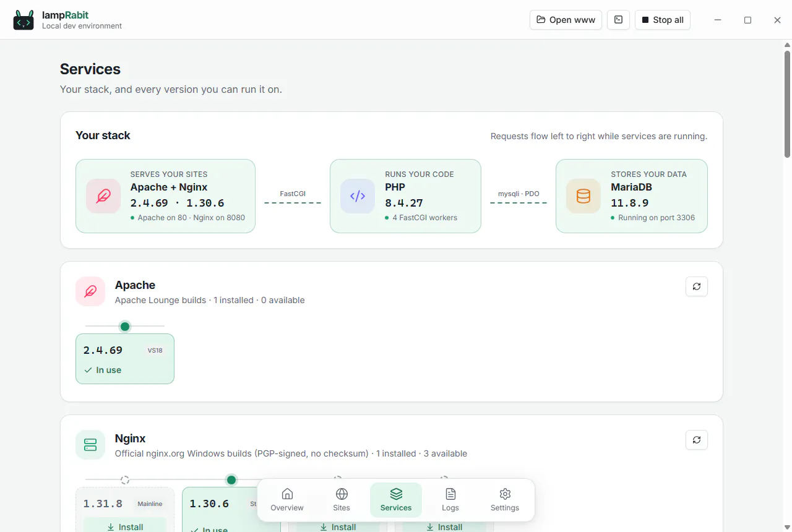
Task: Select the Nginx 1.30.6 active timeline dot
Action: [x=231, y=479]
